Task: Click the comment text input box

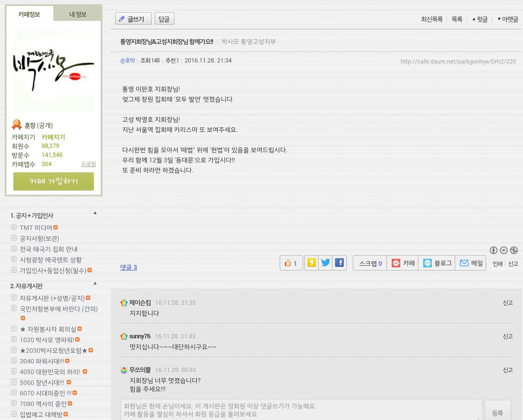Action: [x=301, y=410]
